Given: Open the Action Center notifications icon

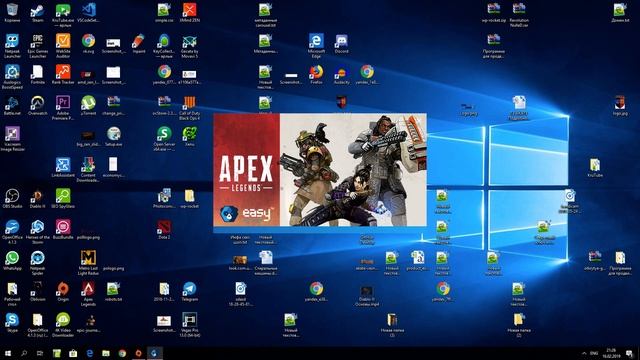Looking at the screenshot, I should pos(629,353).
